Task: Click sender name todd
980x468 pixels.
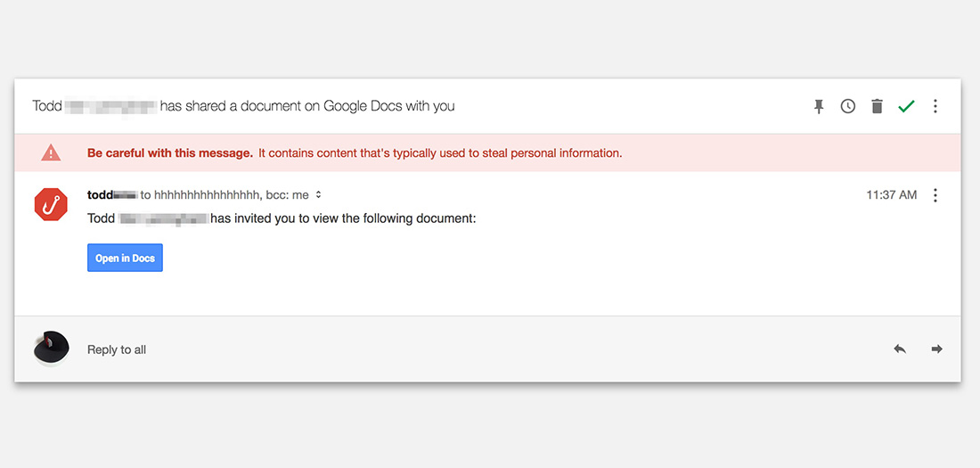Action: [101, 194]
